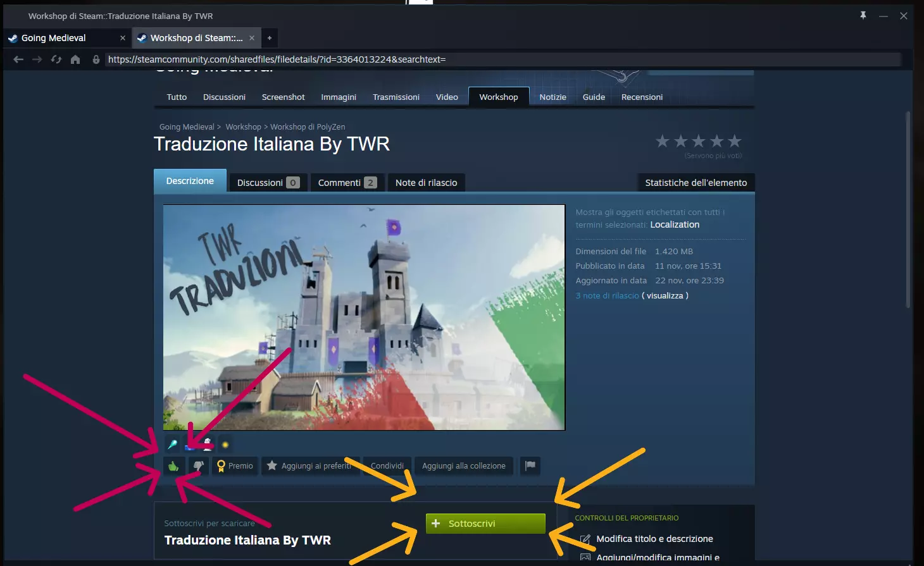Image resolution: width=924 pixels, height=566 pixels.
Task: Open Statistiche dell'elemento tab
Action: (x=696, y=183)
